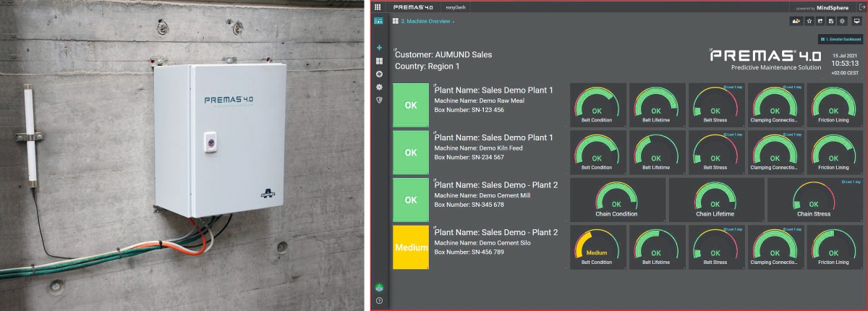Click 'Customer: AUMUND Sales' text

[x=443, y=55]
